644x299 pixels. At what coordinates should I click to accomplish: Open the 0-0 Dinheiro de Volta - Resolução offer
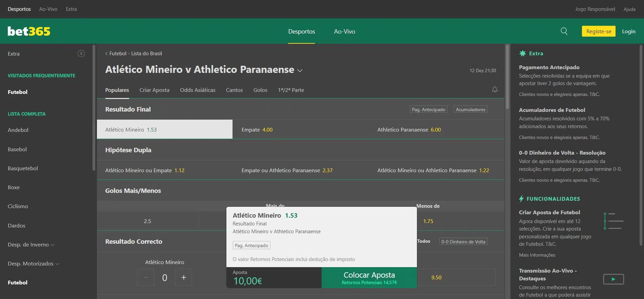562,153
